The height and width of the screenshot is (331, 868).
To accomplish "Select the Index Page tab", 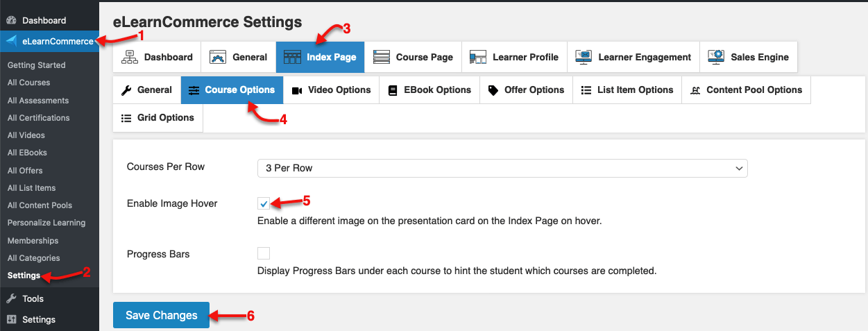I will (320, 57).
